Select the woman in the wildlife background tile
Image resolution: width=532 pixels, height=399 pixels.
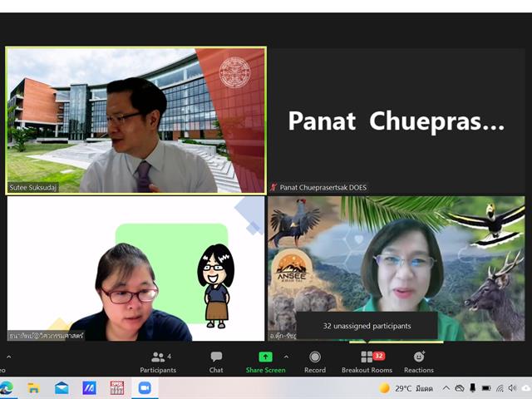(x=397, y=268)
